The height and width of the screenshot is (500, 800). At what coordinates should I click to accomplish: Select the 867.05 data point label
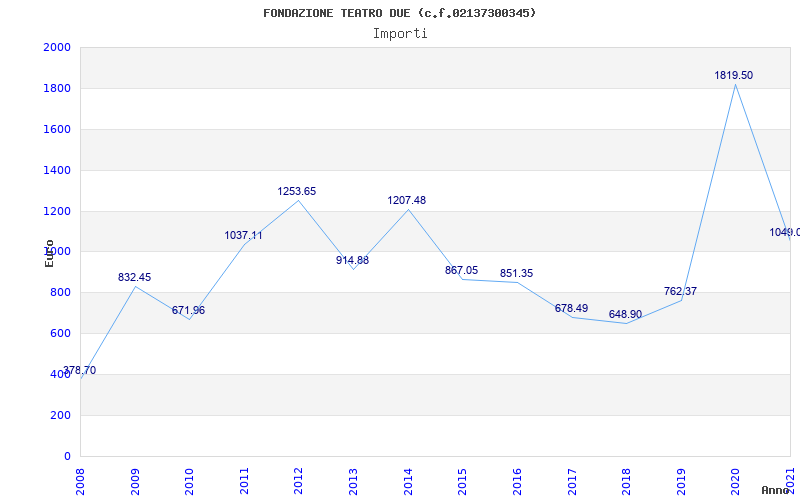461,270
